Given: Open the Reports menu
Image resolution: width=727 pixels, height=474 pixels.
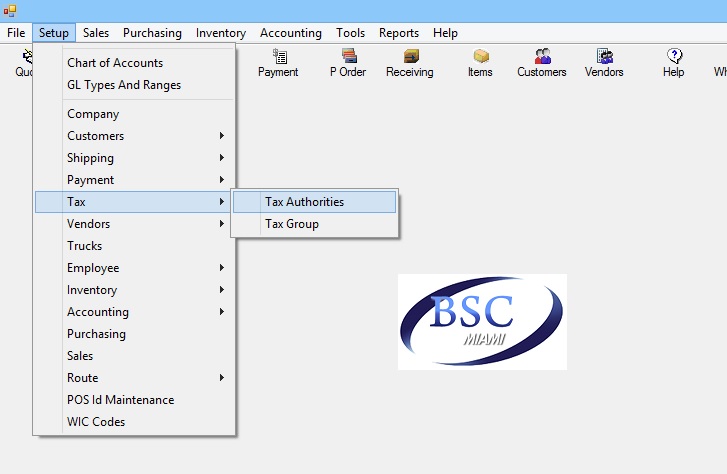Looking at the screenshot, I should click(x=399, y=33).
